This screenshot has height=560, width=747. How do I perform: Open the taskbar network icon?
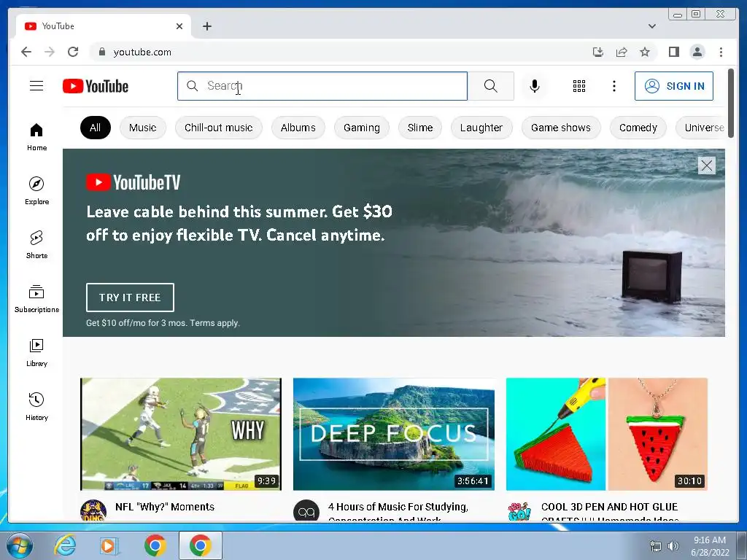pos(656,546)
